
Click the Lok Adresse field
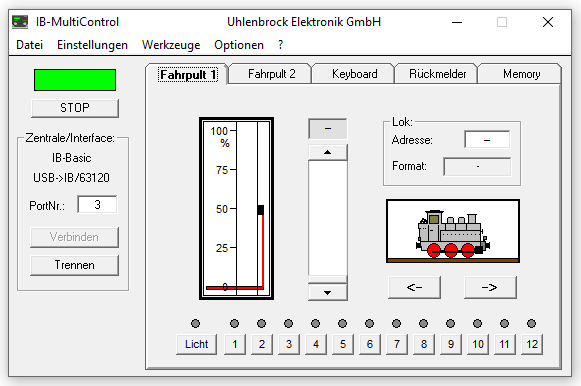[x=487, y=140]
